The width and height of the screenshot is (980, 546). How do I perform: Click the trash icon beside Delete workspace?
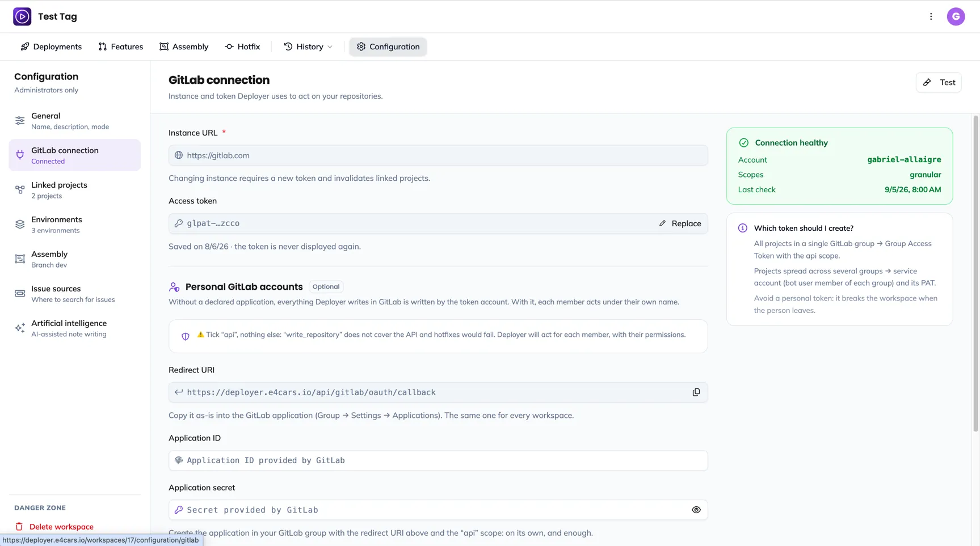(x=19, y=527)
